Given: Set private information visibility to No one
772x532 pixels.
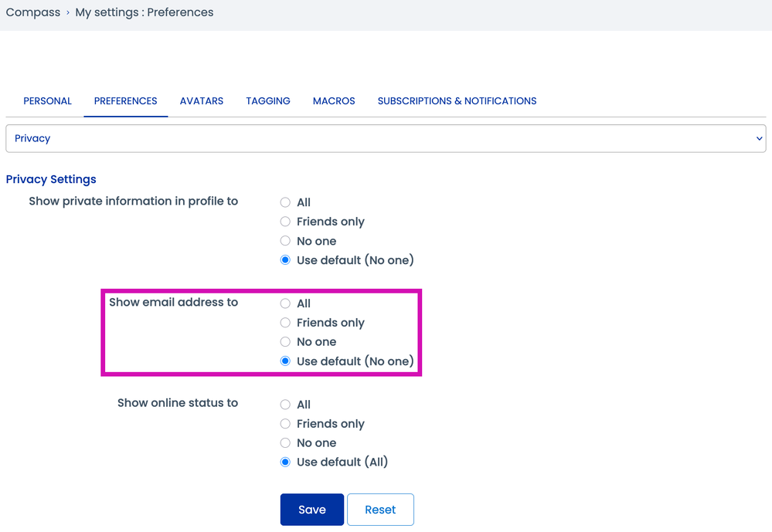Looking at the screenshot, I should point(285,241).
